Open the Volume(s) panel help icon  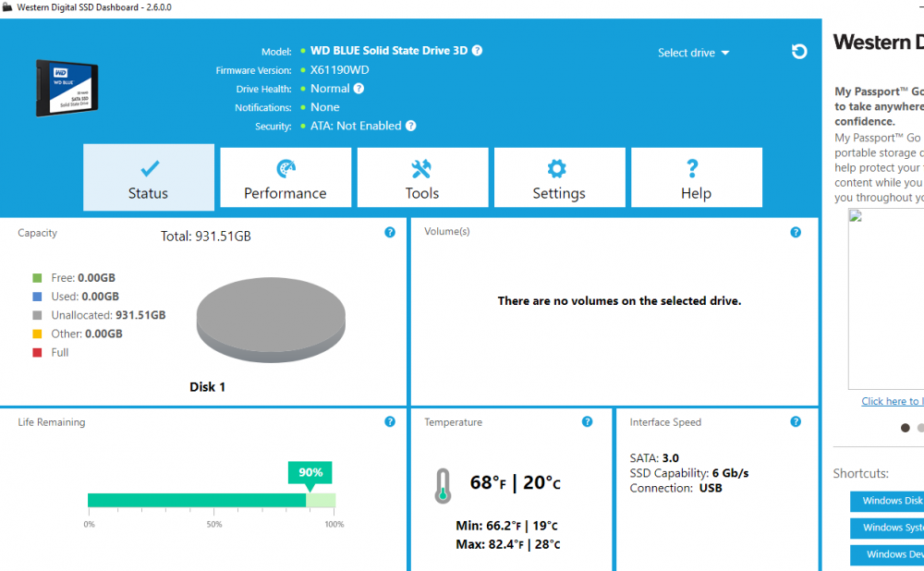[x=796, y=232]
